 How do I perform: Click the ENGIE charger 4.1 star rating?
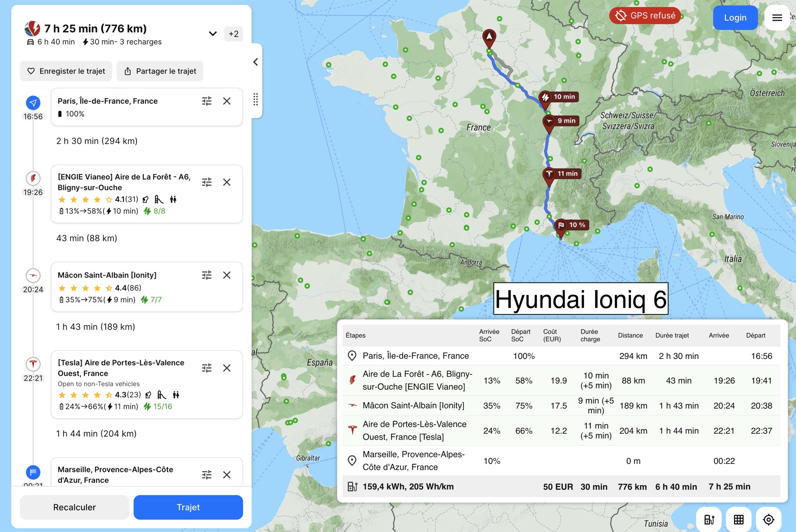98,199
